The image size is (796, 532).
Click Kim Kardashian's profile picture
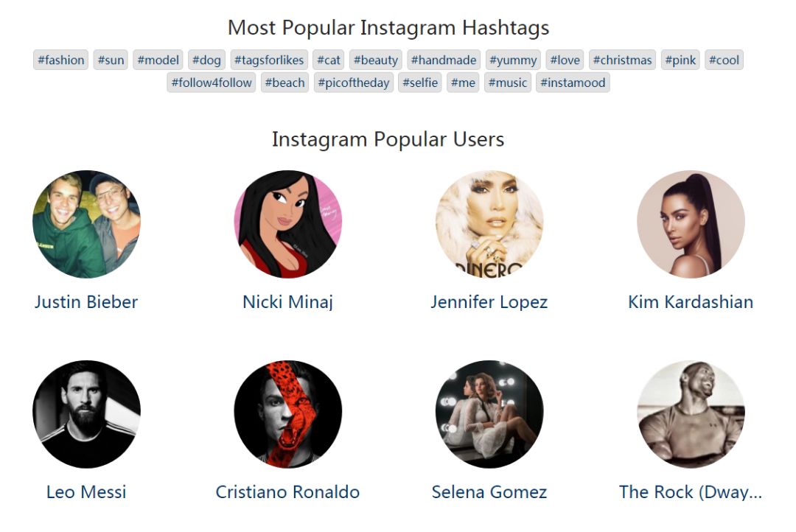(691, 224)
